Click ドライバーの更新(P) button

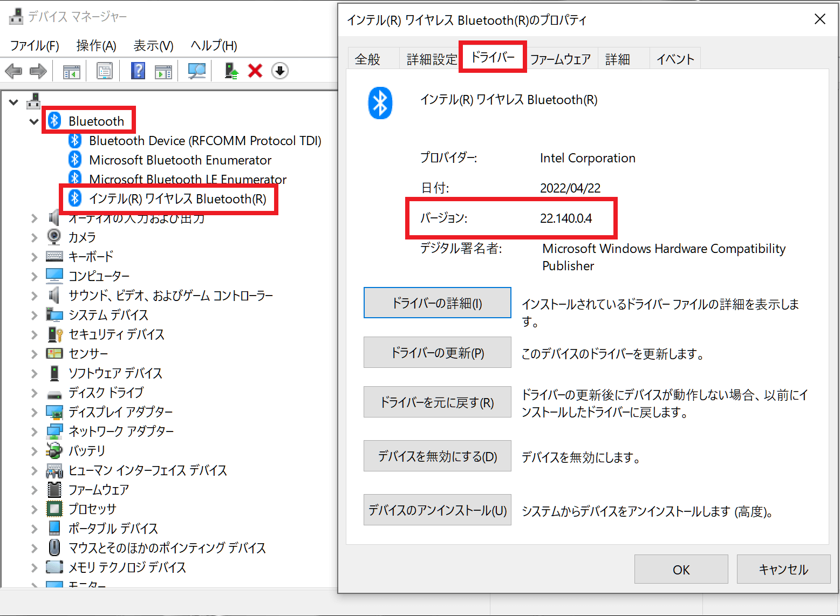coord(438,353)
